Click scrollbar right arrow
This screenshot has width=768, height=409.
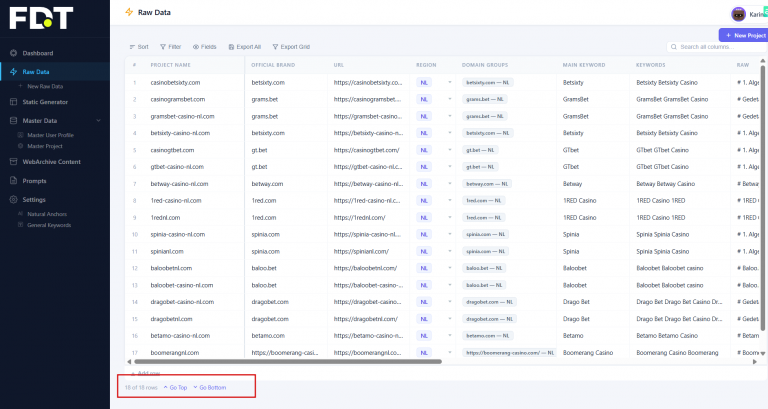point(755,361)
